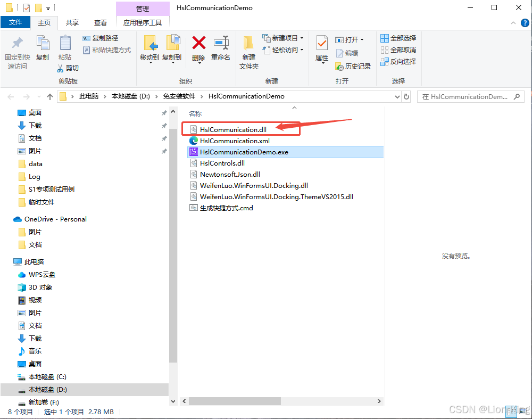Click Select none (全部取消)
The image size is (532, 419).
click(398, 50)
